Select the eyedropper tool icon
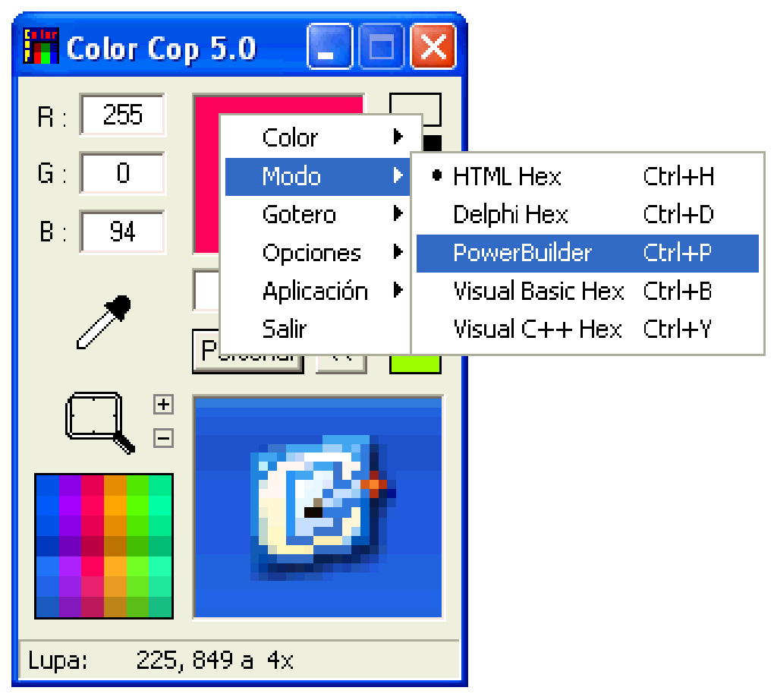The image size is (774, 700). [104, 322]
